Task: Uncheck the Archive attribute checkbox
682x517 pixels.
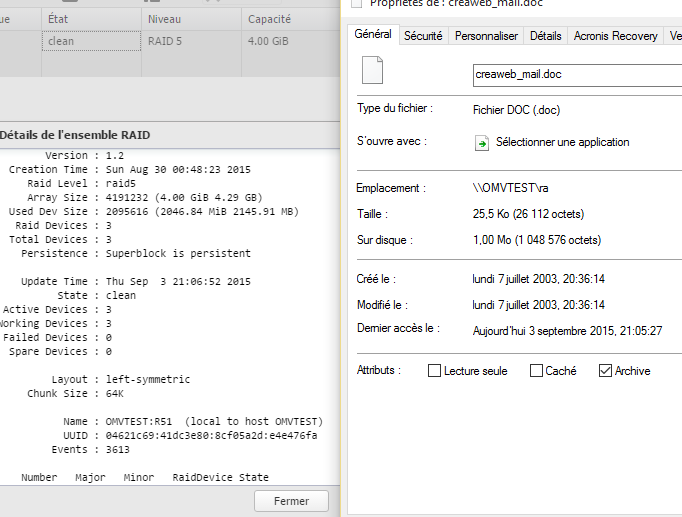Action: [605, 371]
